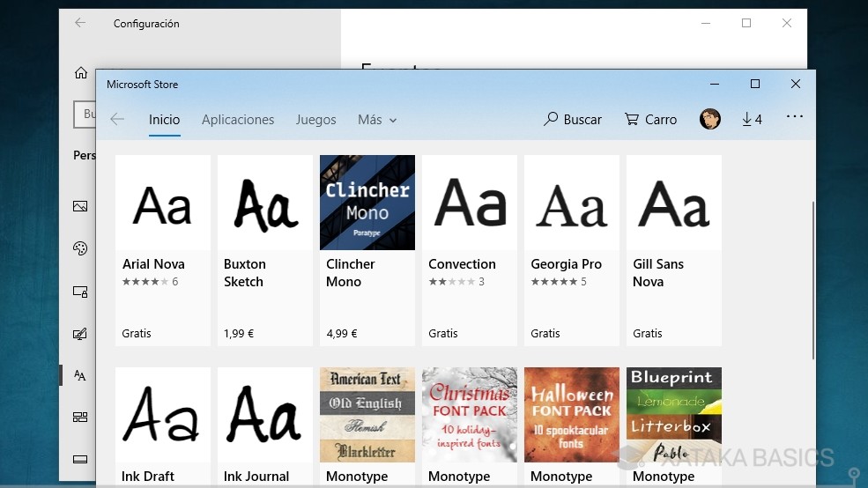Click Gratis under Arial Nova

[x=137, y=334]
